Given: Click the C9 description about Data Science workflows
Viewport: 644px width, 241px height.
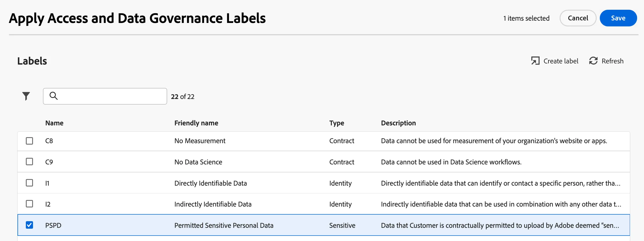Looking at the screenshot, I should tap(451, 162).
